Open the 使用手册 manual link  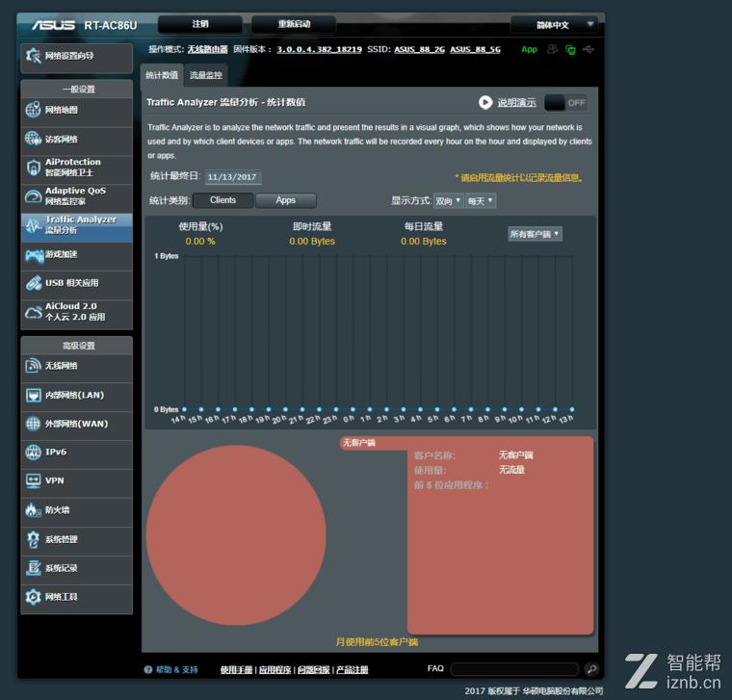pyautogui.click(x=236, y=669)
